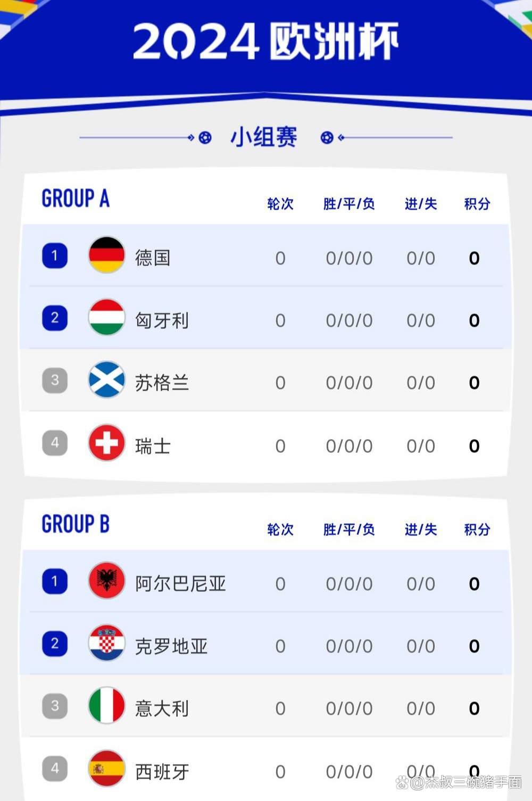Click the 2024 欧洲杯 title banner
The width and height of the screenshot is (532, 801).
pos(266,41)
